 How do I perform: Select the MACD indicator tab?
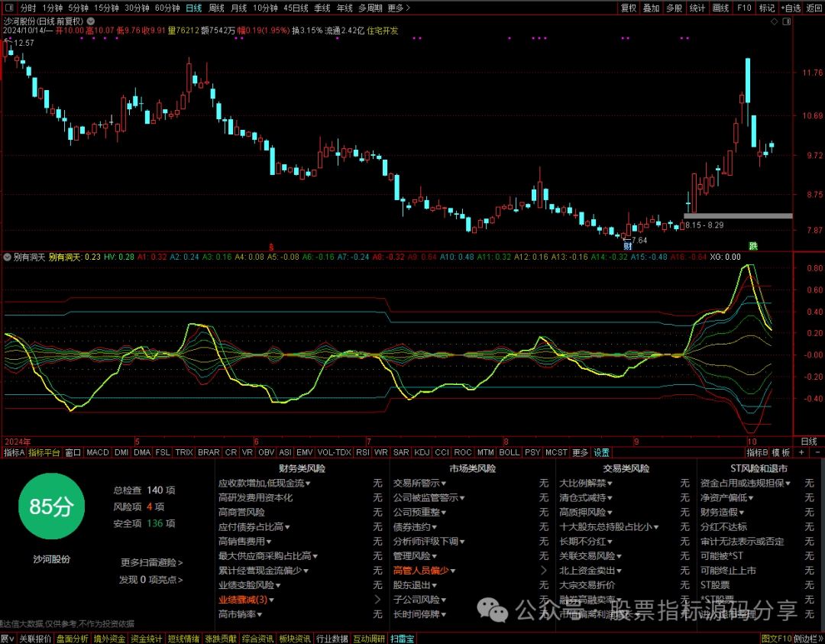(x=97, y=452)
